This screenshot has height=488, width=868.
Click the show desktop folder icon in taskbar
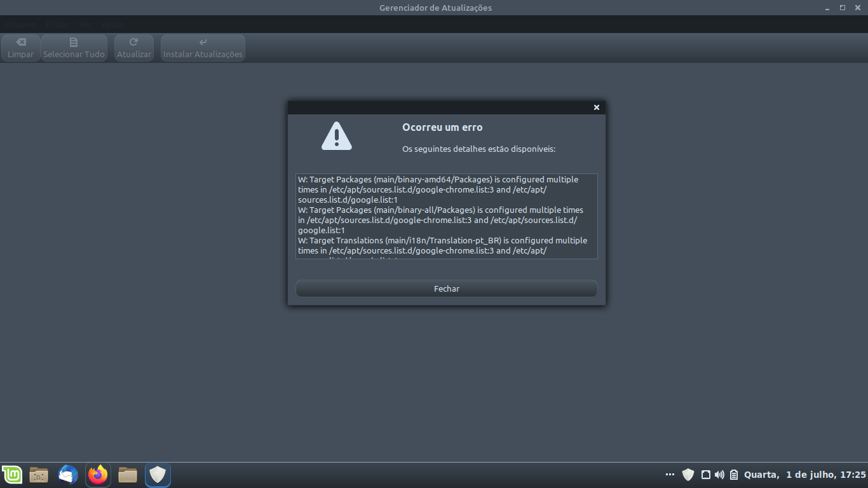point(39,475)
